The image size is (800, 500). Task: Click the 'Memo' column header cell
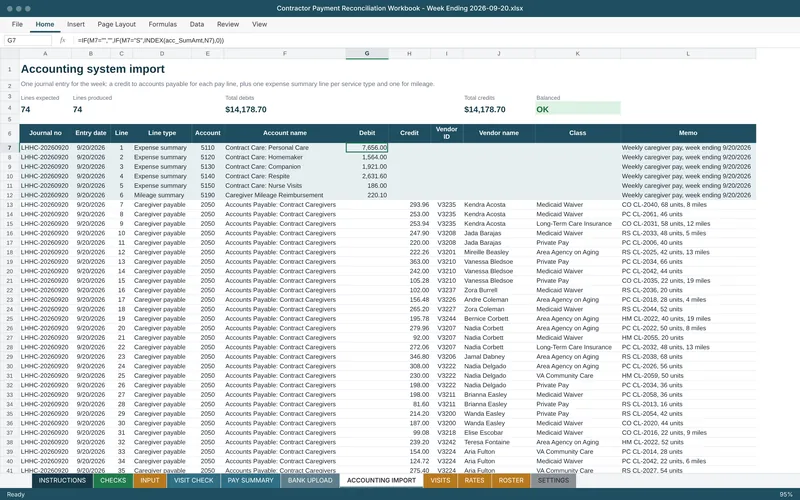(688, 133)
